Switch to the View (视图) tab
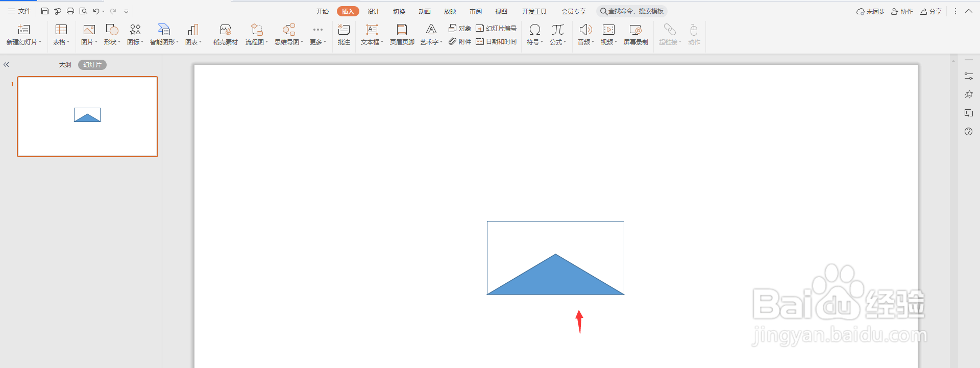The image size is (980, 368). pyautogui.click(x=501, y=11)
